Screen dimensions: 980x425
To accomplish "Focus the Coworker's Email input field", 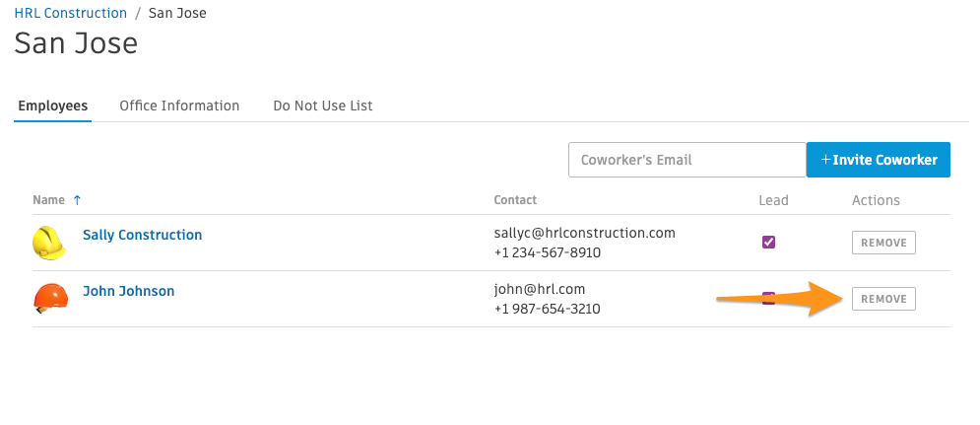I will (686, 160).
